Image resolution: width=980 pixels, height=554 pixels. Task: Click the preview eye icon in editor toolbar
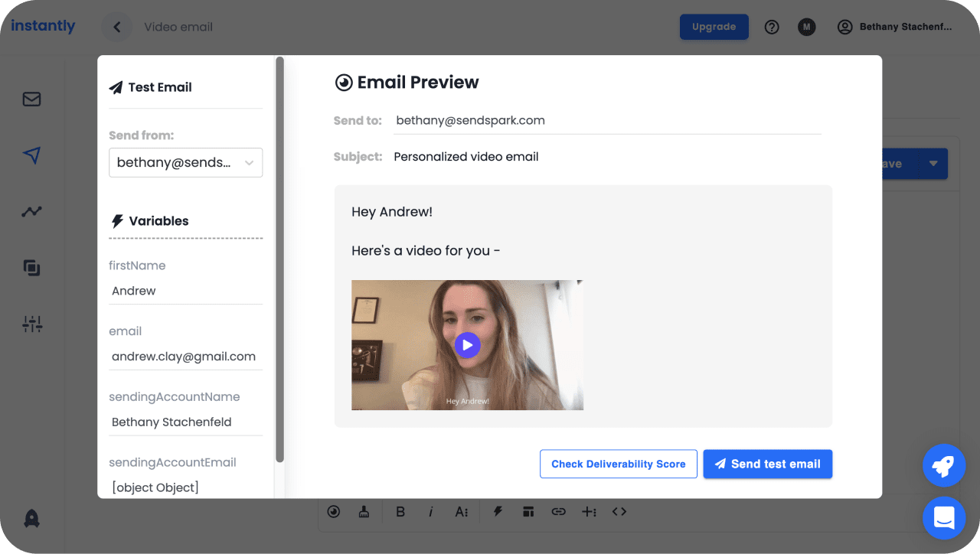pos(333,512)
